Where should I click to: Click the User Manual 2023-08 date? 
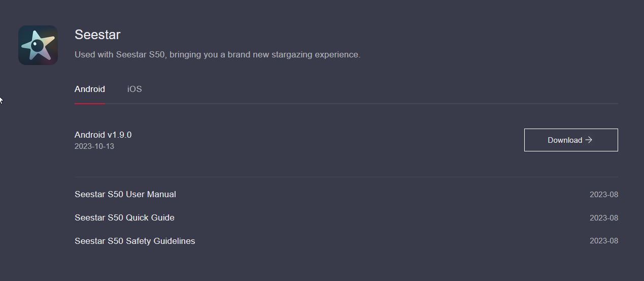coord(604,195)
